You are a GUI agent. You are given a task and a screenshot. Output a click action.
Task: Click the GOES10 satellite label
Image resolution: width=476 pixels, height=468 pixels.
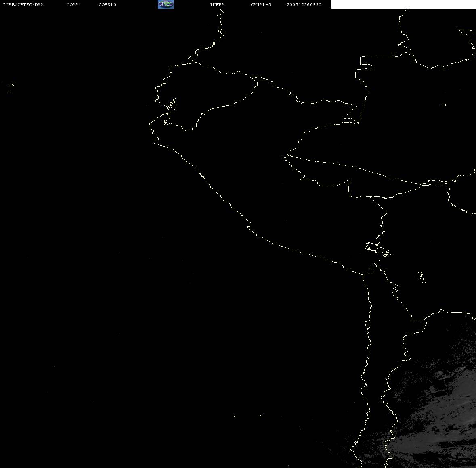click(107, 5)
